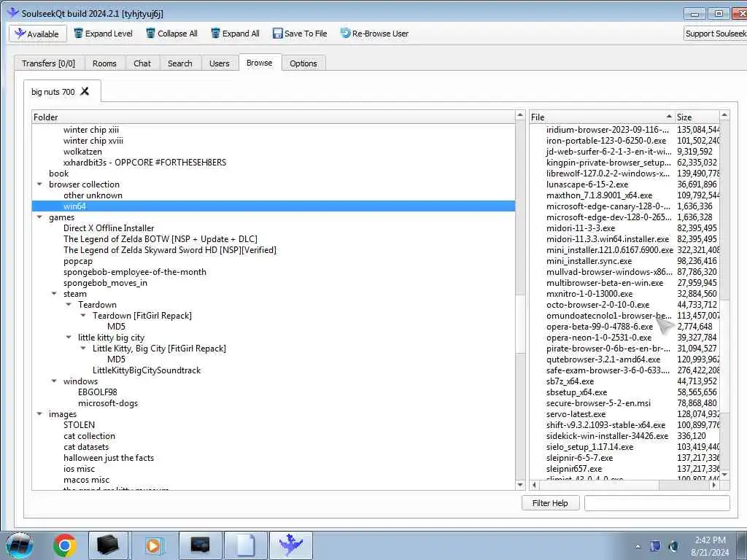Click Collapse All in the toolbar

(171, 34)
